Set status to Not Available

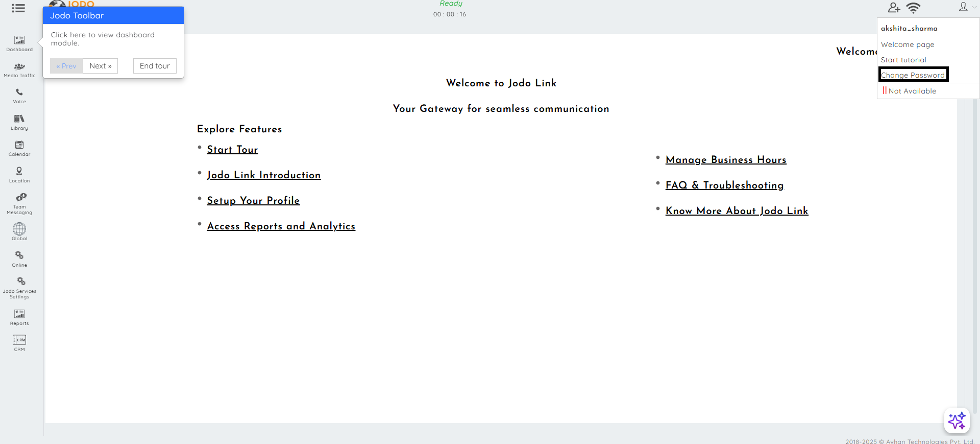click(x=910, y=91)
